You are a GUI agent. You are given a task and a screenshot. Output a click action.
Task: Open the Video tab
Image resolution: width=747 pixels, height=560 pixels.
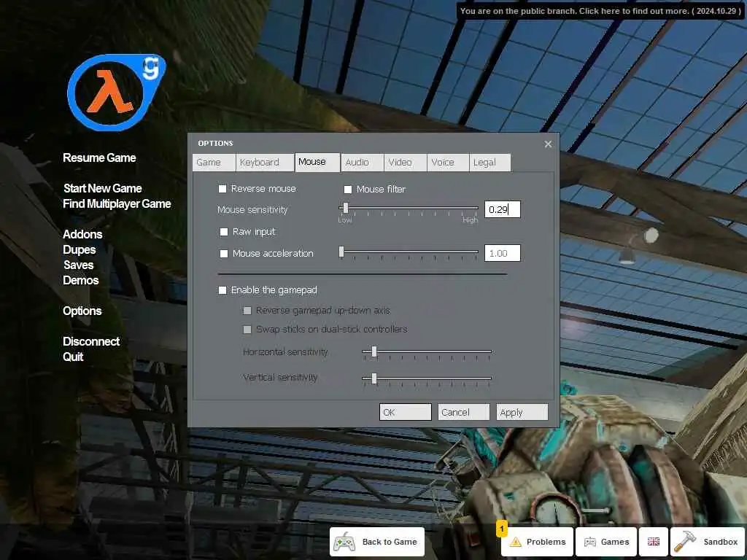point(406,163)
